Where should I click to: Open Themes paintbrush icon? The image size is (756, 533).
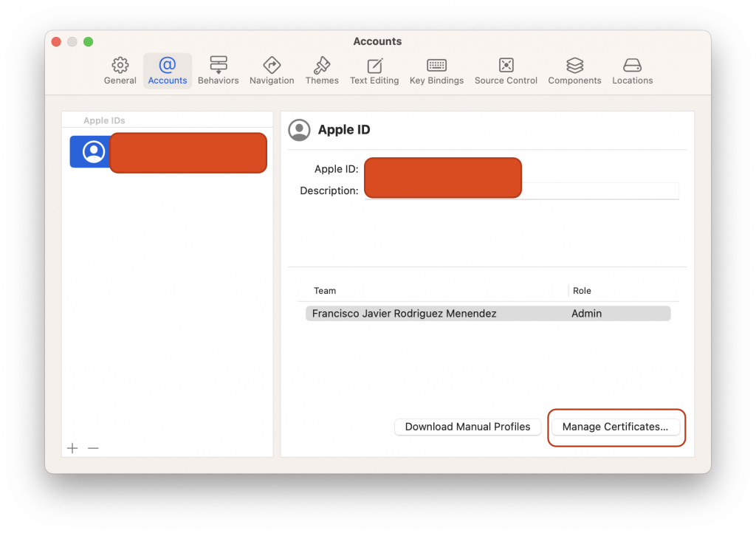322,66
